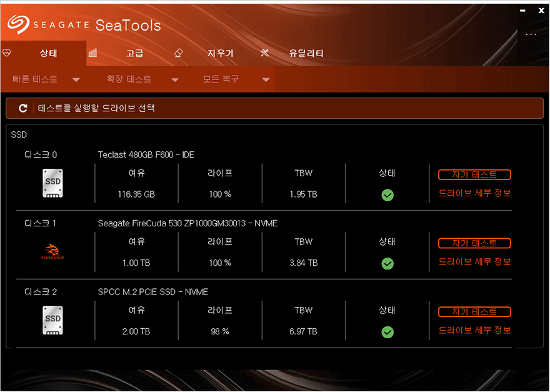Run 자가 테스트 on SPCC 디스크 2
The width and height of the screenshot is (550, 392).
(474, 311)
